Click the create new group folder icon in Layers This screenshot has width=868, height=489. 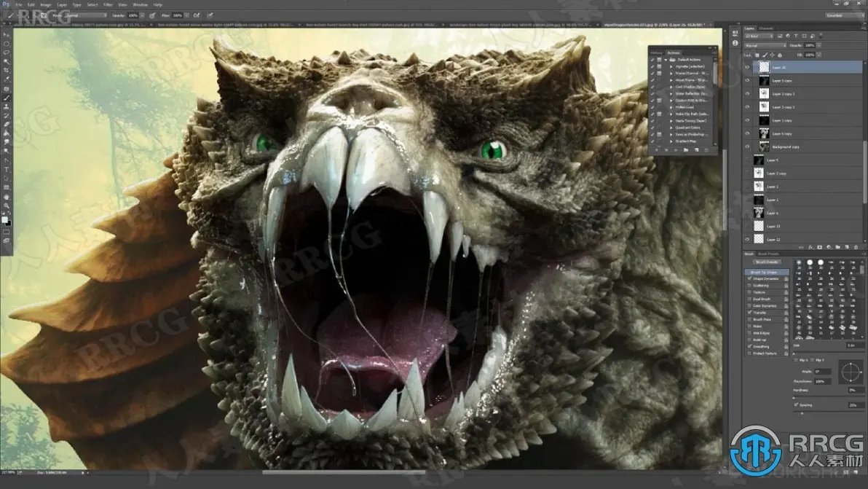(x=837, y=247)
